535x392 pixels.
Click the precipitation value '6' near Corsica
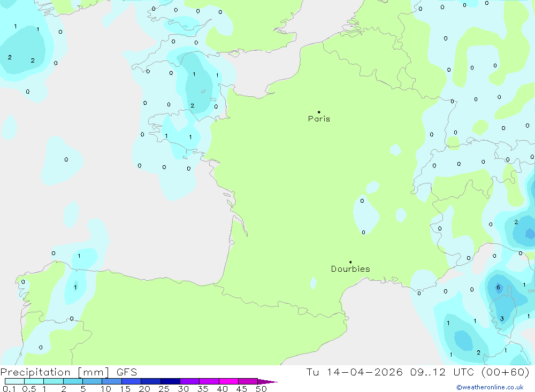point(498,287)
